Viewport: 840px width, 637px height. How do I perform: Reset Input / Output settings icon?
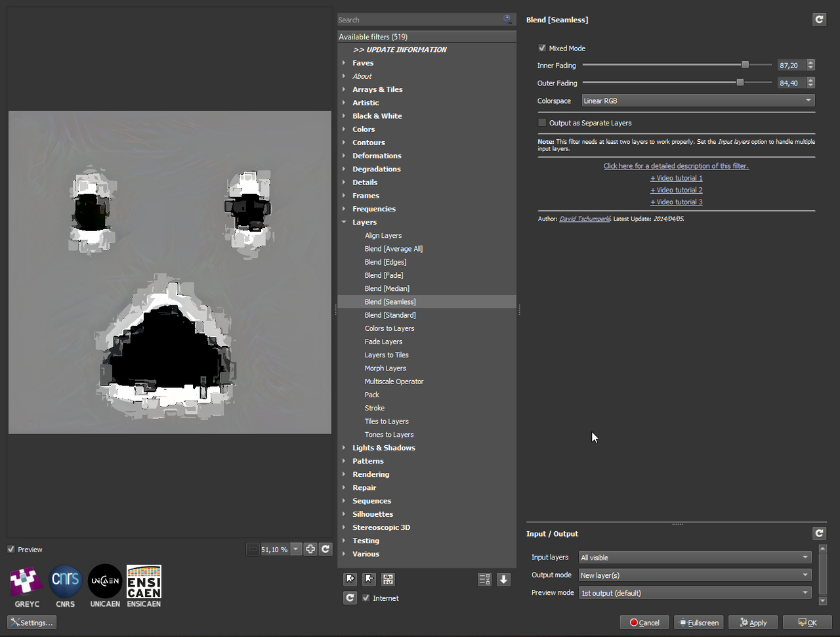click(x=819, y=533)
